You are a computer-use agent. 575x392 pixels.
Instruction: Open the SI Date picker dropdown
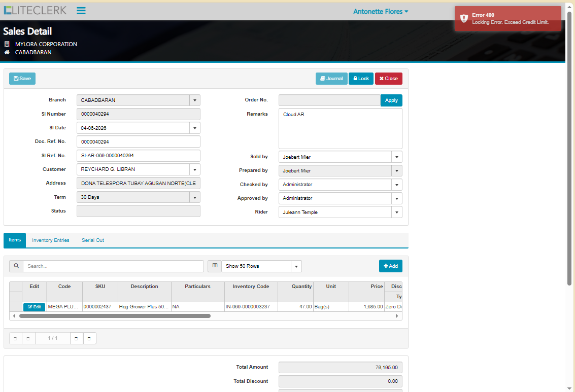click(x=195, y=128)
